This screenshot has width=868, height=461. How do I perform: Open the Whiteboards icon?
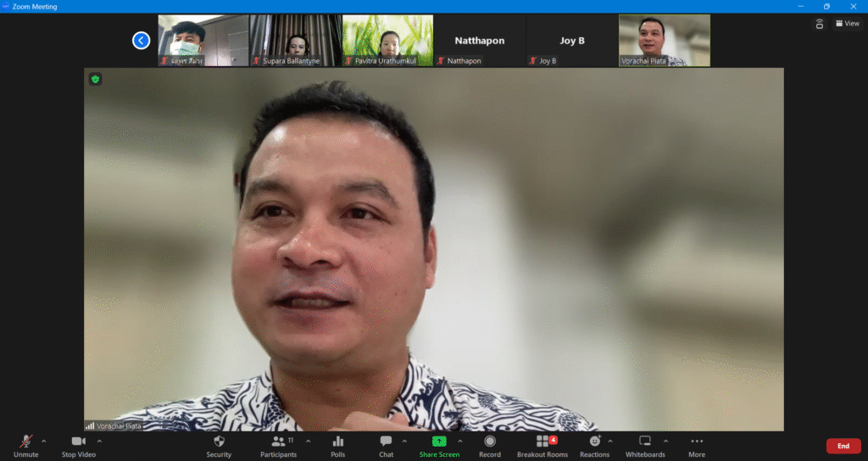(645, 442)
